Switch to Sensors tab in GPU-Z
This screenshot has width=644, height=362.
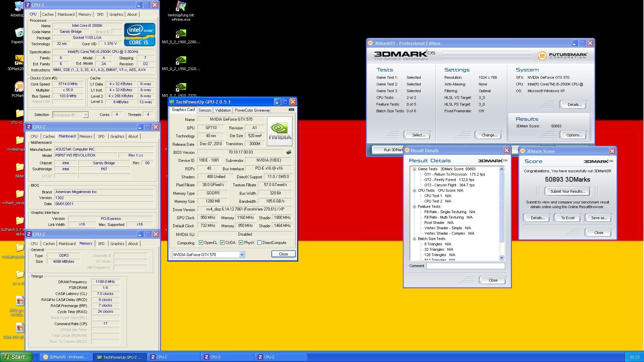click(205, 110)
